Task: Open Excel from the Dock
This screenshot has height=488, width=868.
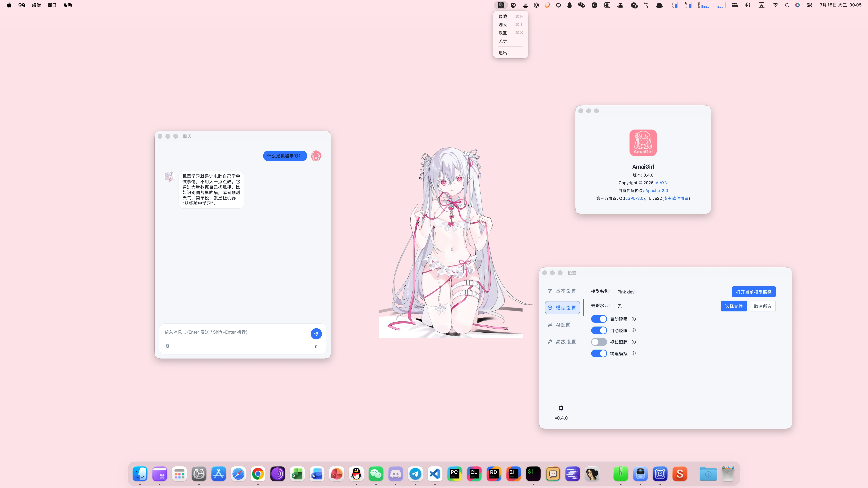Action: [x=297, y=474]
